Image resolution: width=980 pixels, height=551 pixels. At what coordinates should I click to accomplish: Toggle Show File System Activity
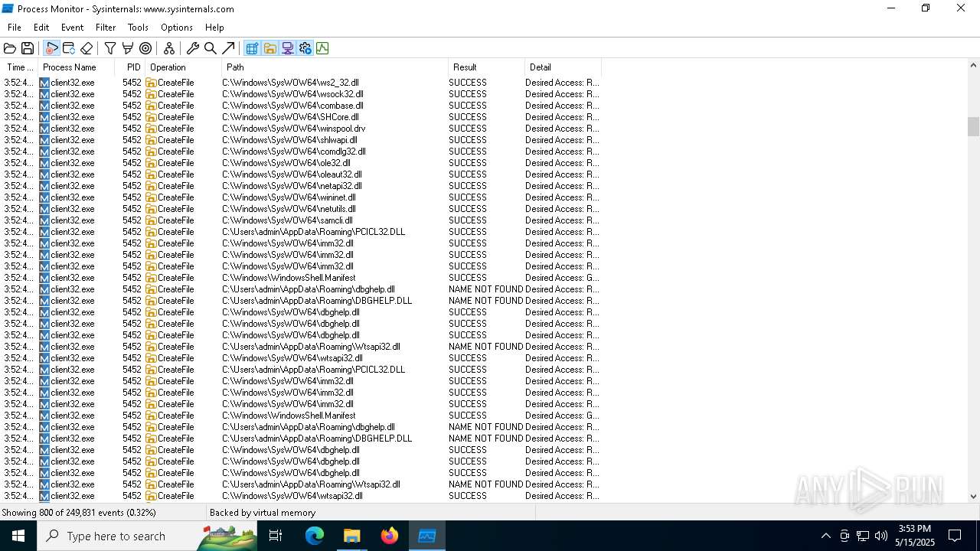(269, 48)
